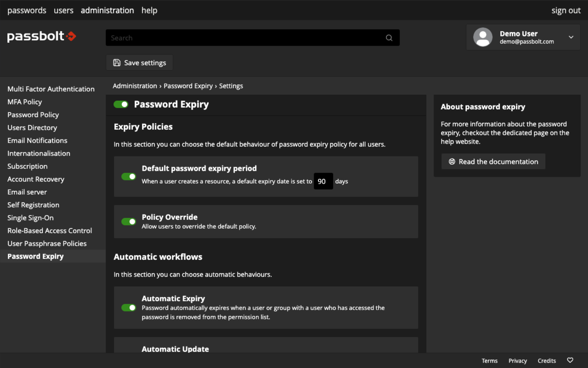Click the 90 days expiry input field
Viewport: 588px width, 368px height.
pos(323,181)
